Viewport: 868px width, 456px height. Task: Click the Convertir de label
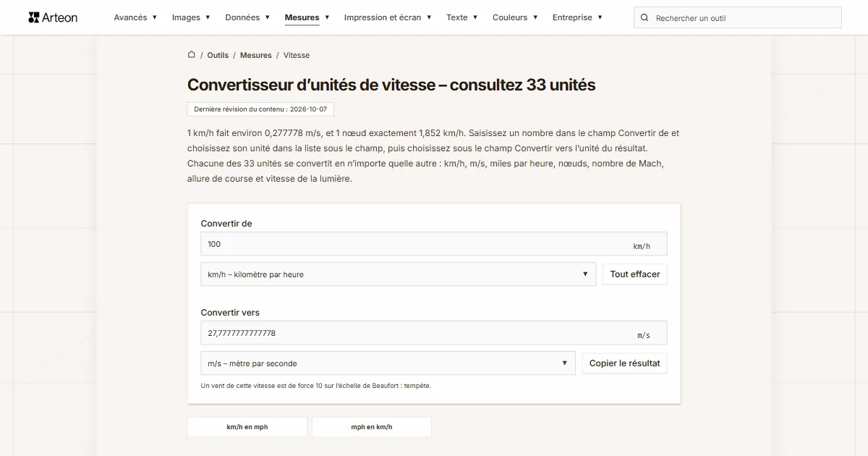(226, 224)
